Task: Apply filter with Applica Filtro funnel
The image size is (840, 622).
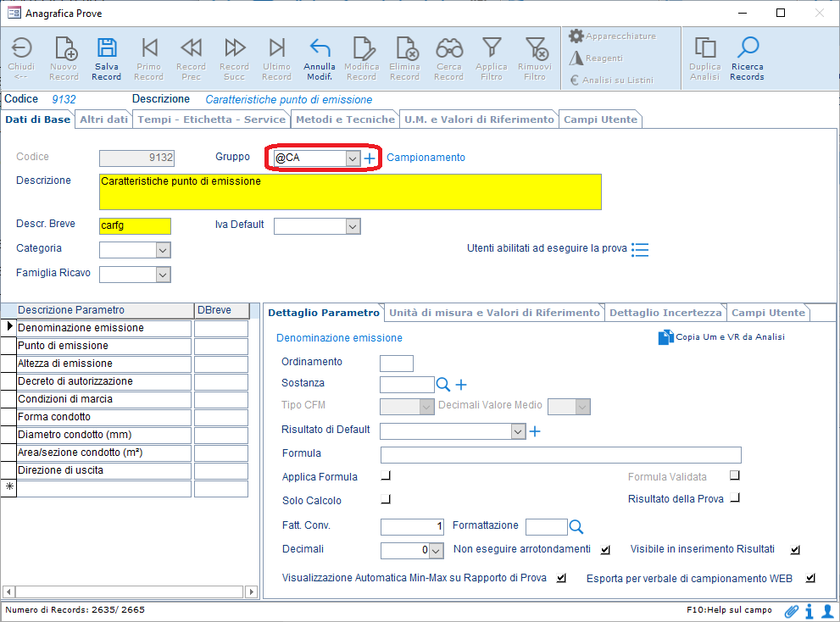Action: [x=492, y=58]
